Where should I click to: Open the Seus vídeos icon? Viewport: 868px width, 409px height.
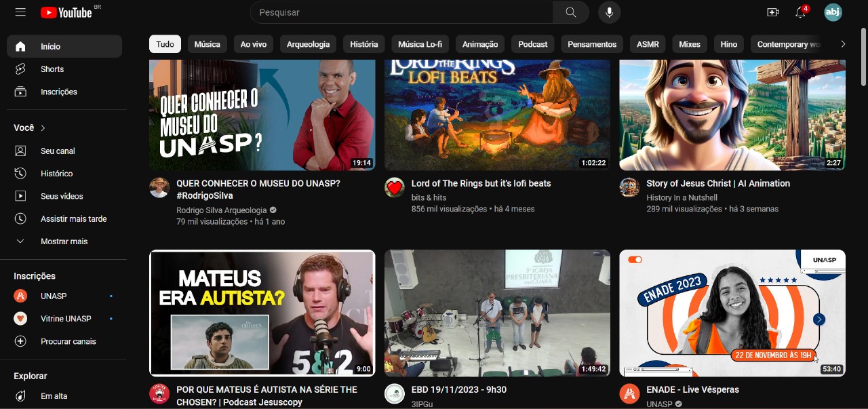(x=20, y=196)
